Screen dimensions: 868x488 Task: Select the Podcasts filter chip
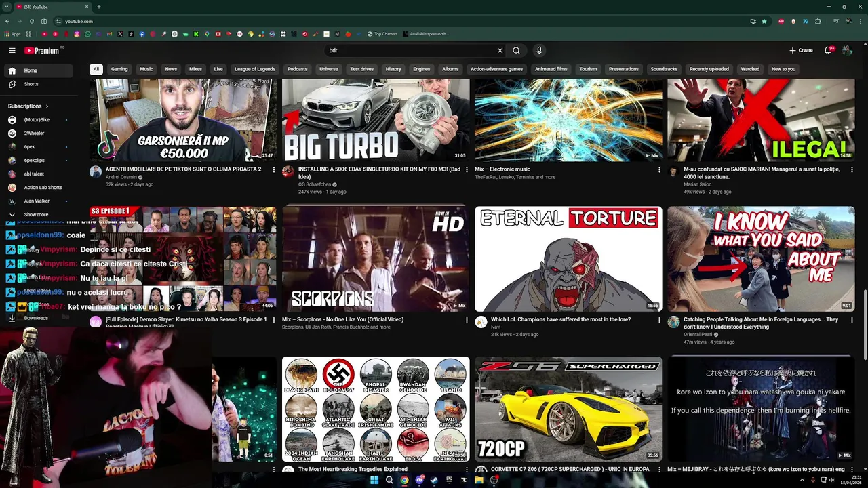pyautogui.click(x=297, y=69)
